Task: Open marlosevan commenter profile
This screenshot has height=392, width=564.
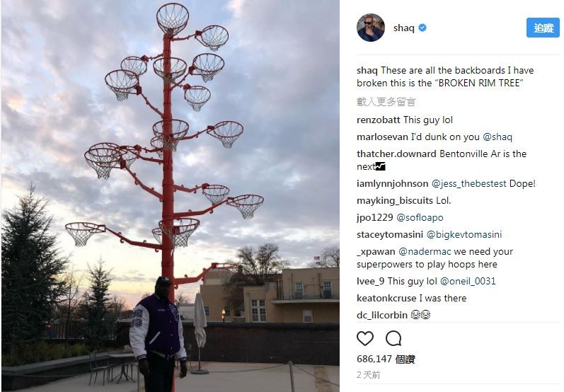Action: [382, 137]
